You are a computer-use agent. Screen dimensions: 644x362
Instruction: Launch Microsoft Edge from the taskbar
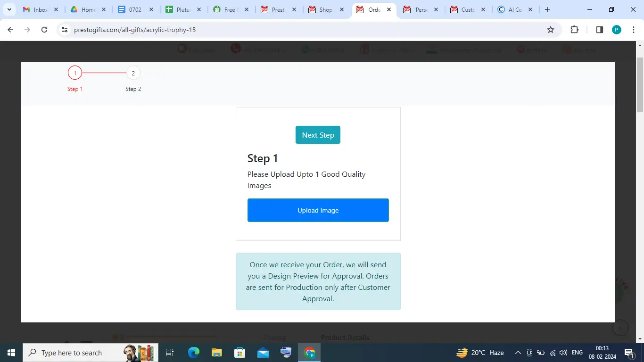click(194, 353)
